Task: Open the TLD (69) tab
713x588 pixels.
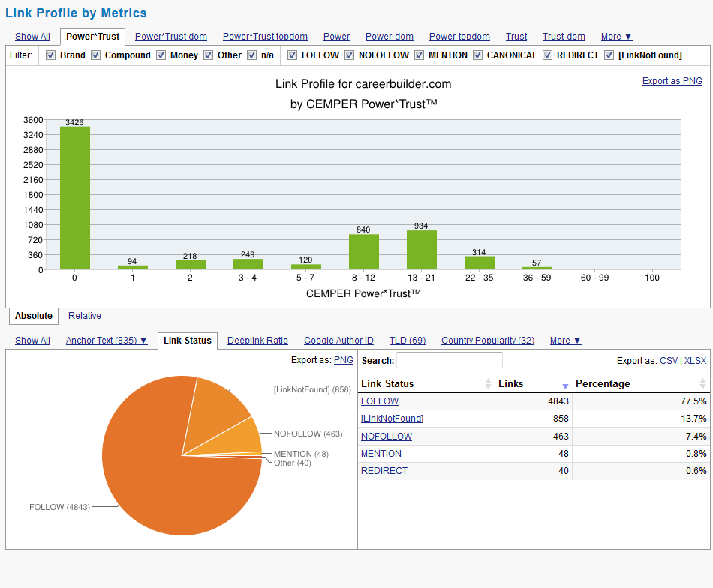Action: point(408,340)
